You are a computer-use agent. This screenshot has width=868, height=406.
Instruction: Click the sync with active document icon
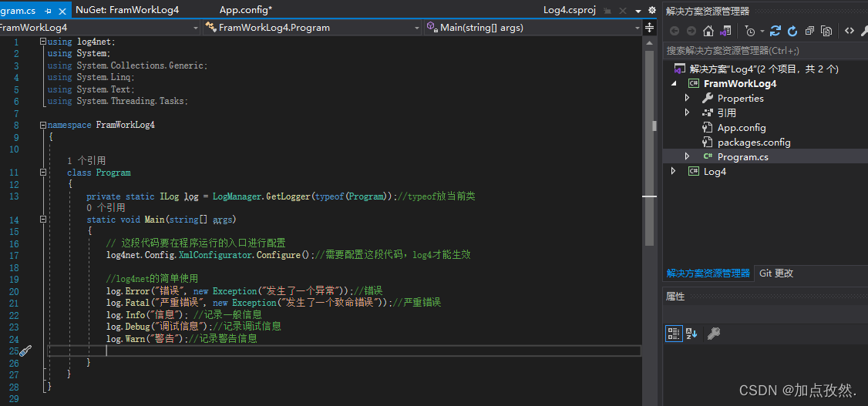tap(775, 31)
